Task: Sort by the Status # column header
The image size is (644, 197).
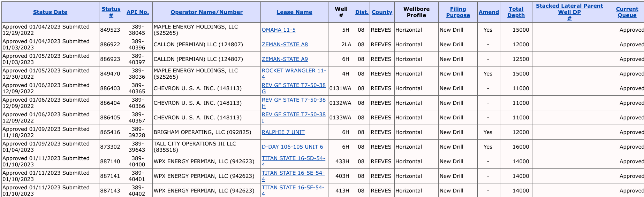Action: click(111, 12)
